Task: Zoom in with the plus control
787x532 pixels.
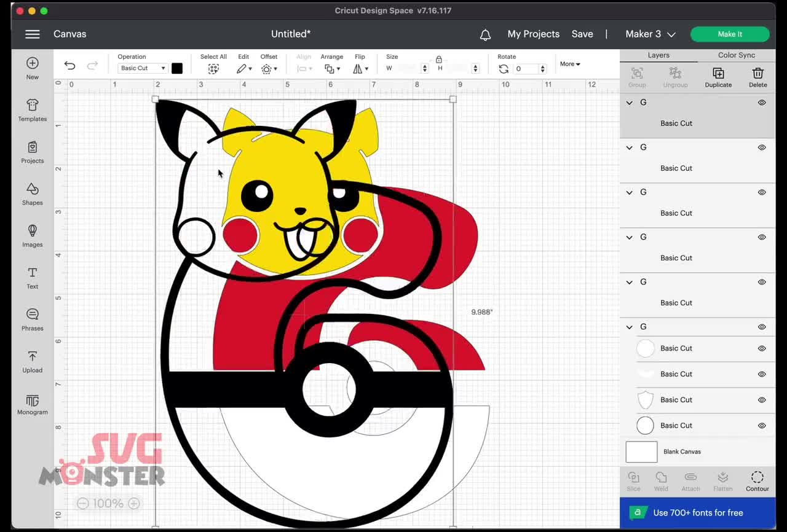Action: click(135, 503)
